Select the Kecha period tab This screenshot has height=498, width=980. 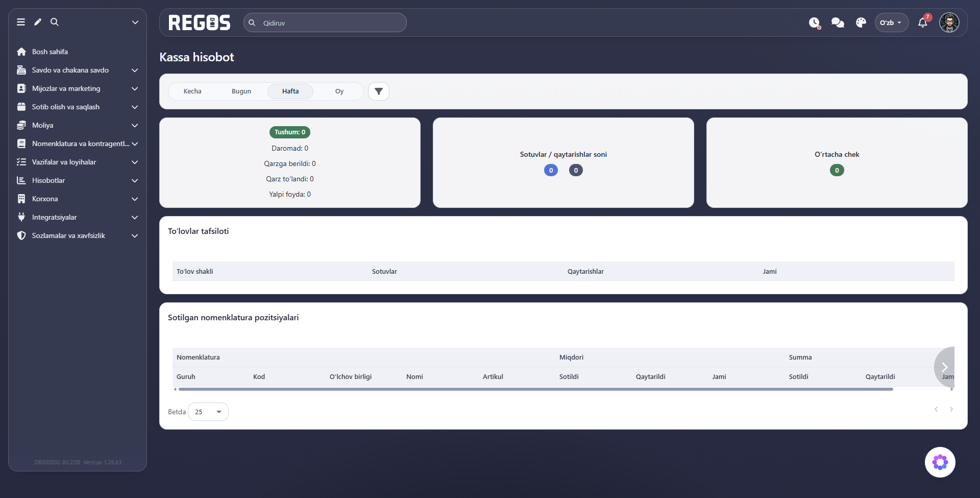pyautogui.click(x=192, y=91)
